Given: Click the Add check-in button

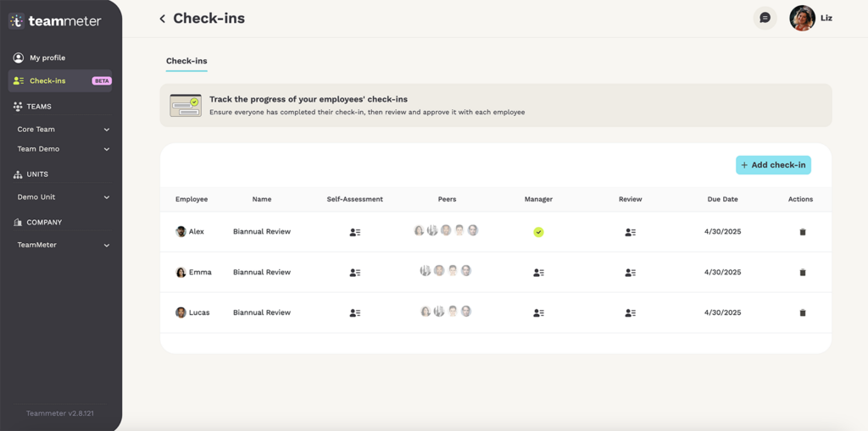Looking at the screenshot, I should click(773, 165).
